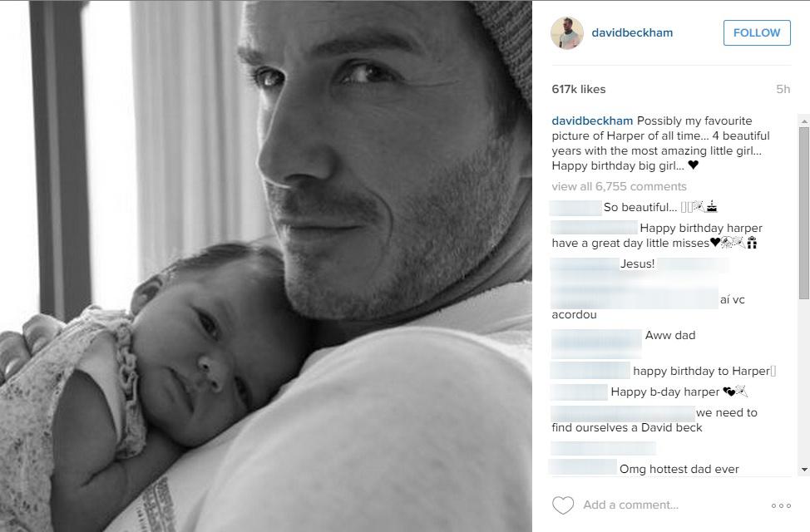810x532 pixels.
Task: Click the comments scrollbar down arrow
Action: 804,470
